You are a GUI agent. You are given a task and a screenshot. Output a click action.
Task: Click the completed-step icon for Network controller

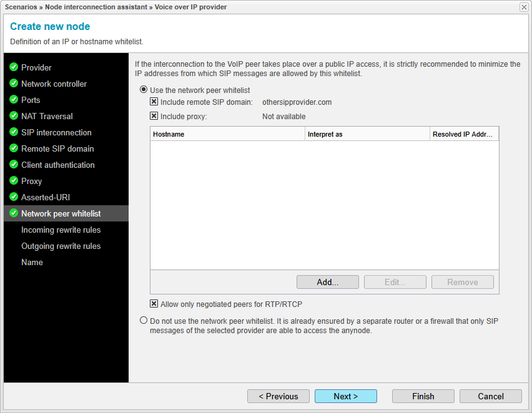coord(13,84)
